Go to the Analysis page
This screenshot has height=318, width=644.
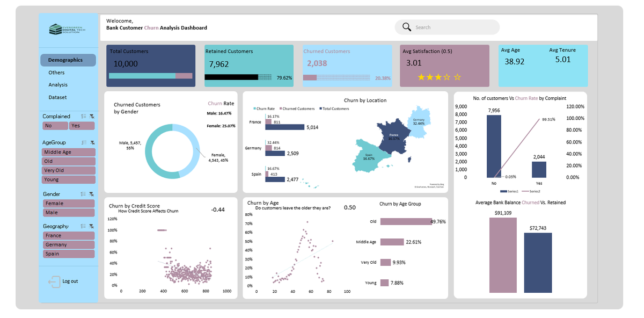58,85
